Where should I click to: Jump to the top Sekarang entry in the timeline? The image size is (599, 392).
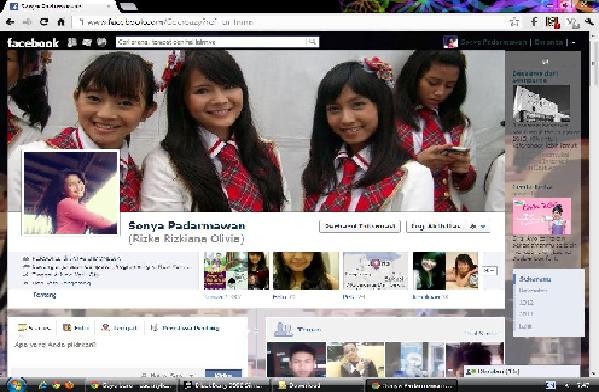pos(535,279)
